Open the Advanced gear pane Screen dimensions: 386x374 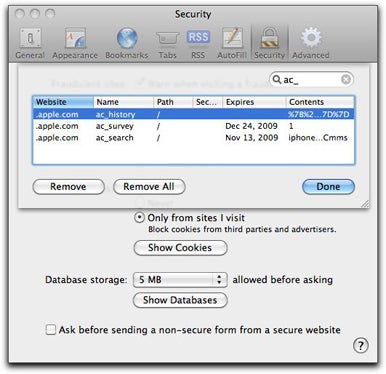(x=311, y=44)
